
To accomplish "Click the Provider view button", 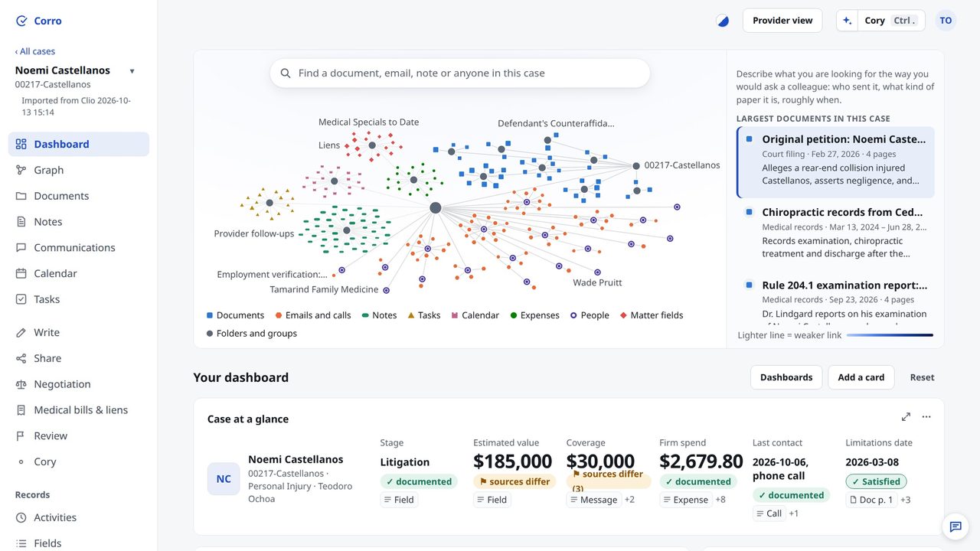I will click(x=782, y=21).
